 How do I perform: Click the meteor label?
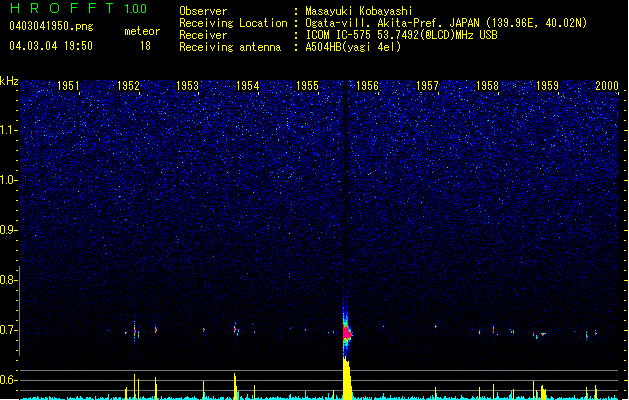coord(142,31)
